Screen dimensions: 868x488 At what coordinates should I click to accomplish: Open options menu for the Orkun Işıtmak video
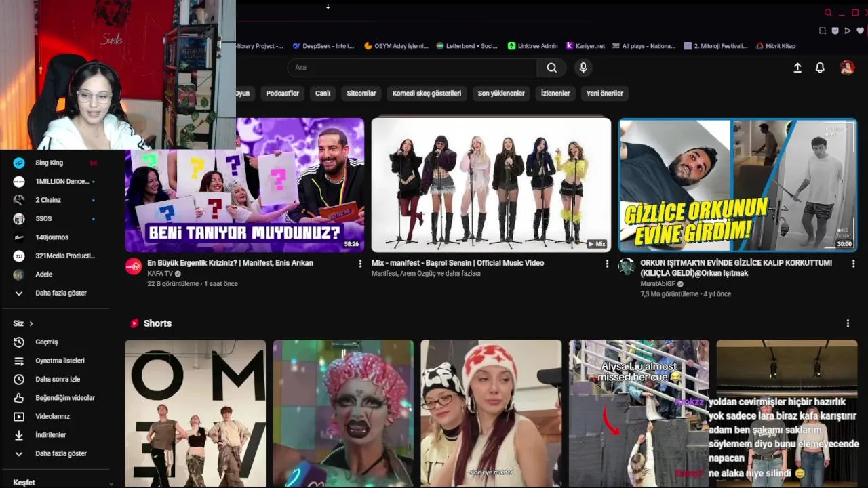[853, 264]
